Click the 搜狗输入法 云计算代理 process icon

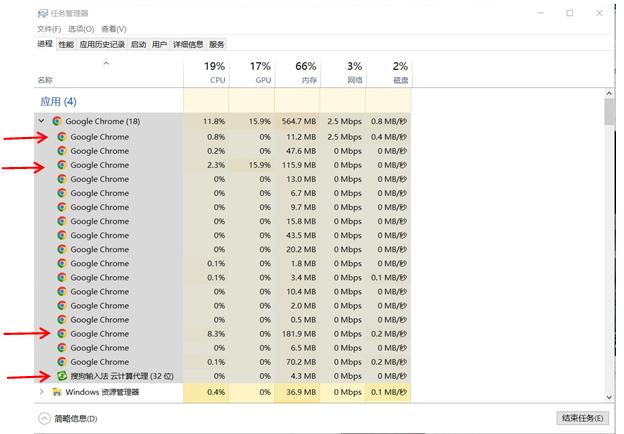coord(62,376)
